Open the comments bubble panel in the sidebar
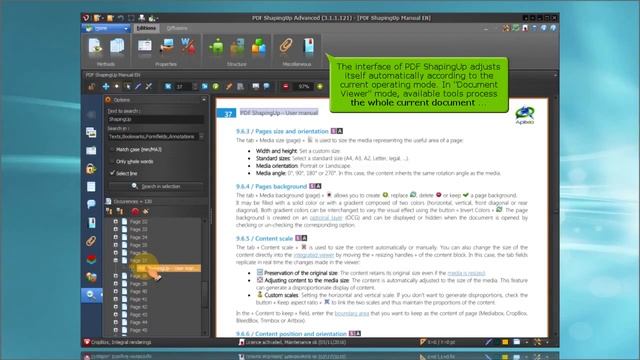Image resolution: width=640 pixels, height=360 pixels. [x=91, y=204]
